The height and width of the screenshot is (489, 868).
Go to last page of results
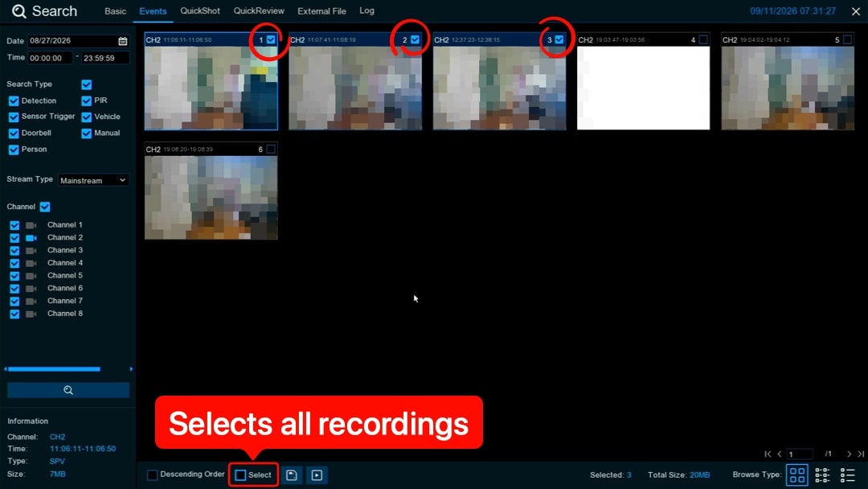tap(861, 454)
